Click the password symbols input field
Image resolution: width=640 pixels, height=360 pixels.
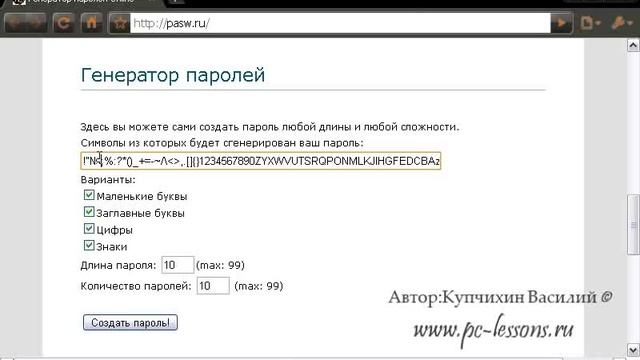point(261,161)
